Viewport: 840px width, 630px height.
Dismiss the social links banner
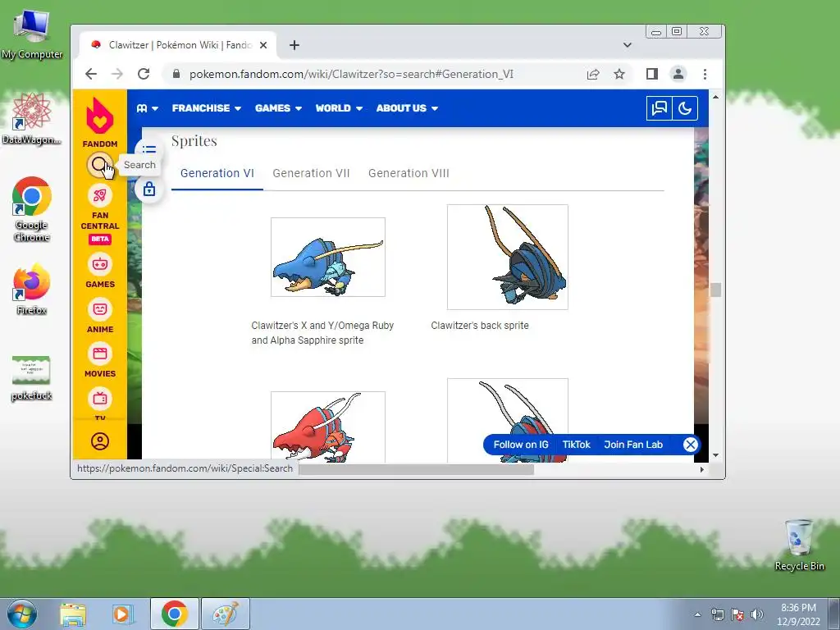pyautogui.click(x=691, y=445)
